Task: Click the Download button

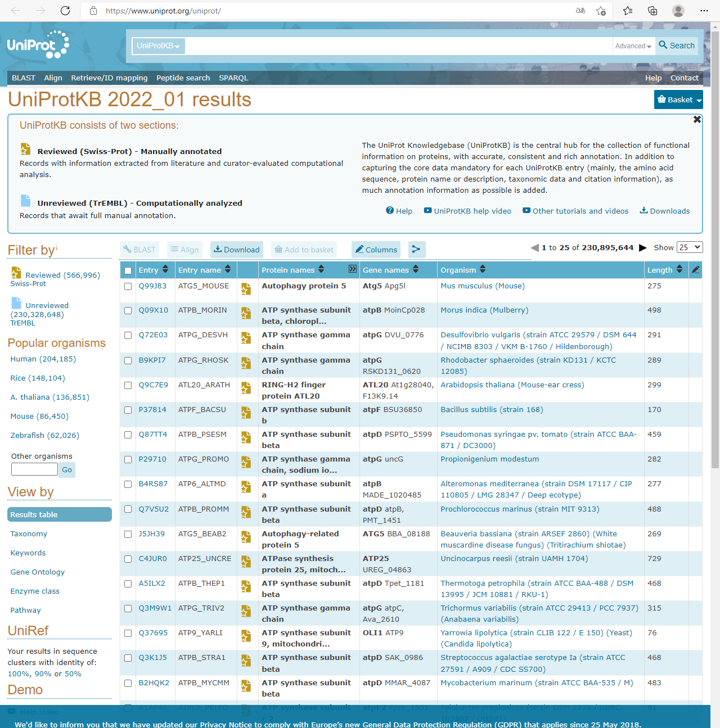Action: (x=236, y=250)
